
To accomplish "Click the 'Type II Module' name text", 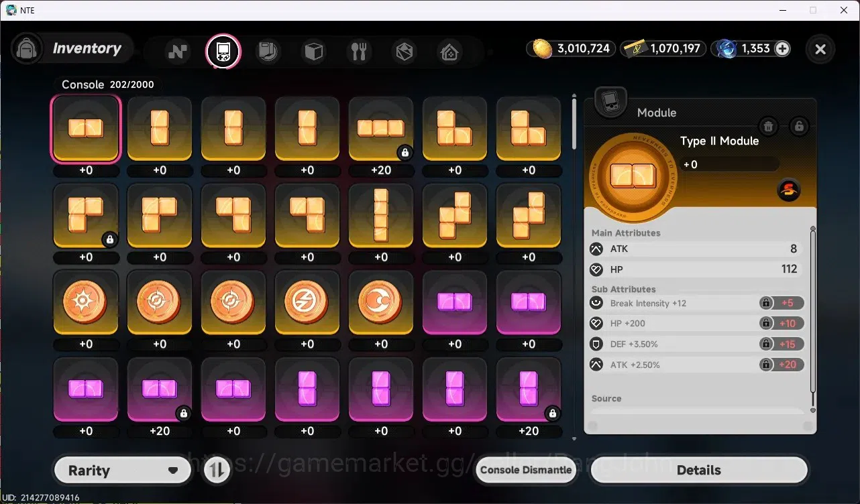I will pyautogui.click(x=719, y=141).
